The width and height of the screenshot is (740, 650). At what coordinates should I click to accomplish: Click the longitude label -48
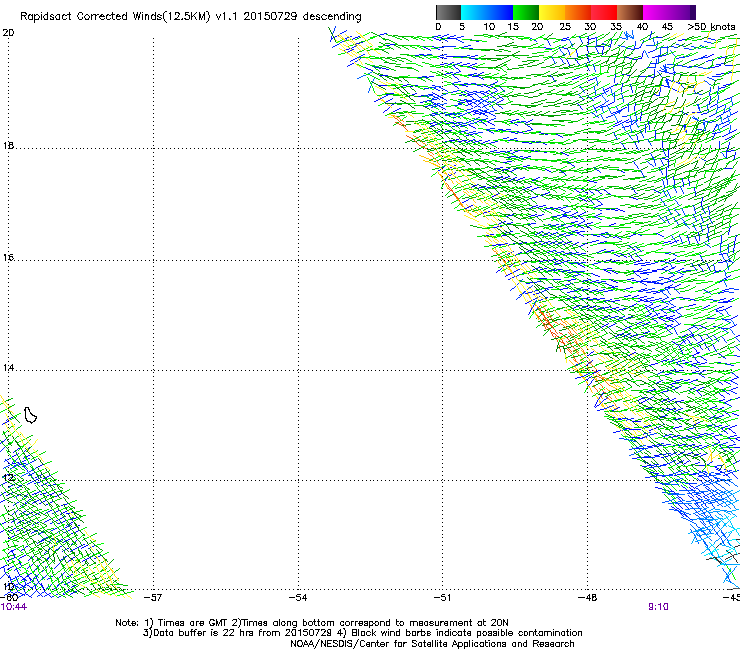pos(588,598)
